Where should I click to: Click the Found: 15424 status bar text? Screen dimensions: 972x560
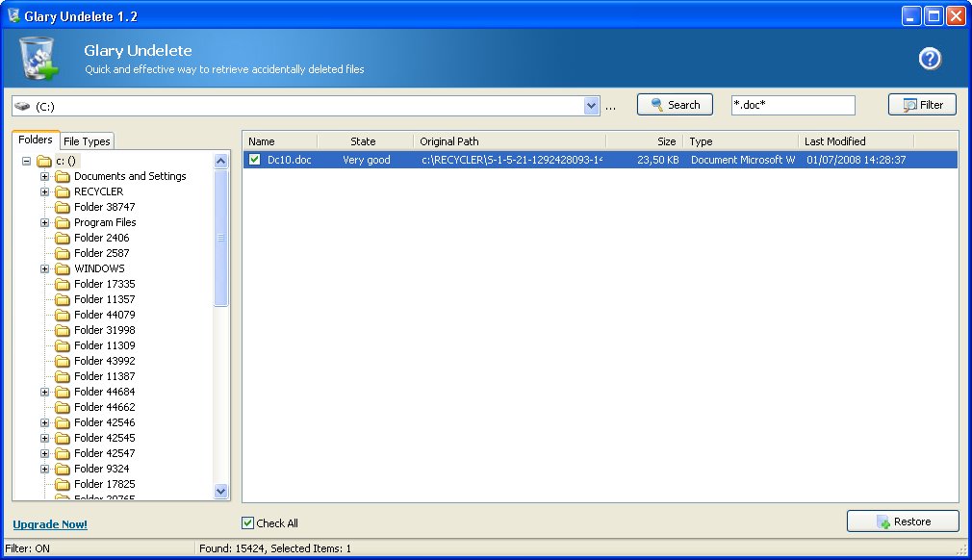coord(274,548)
